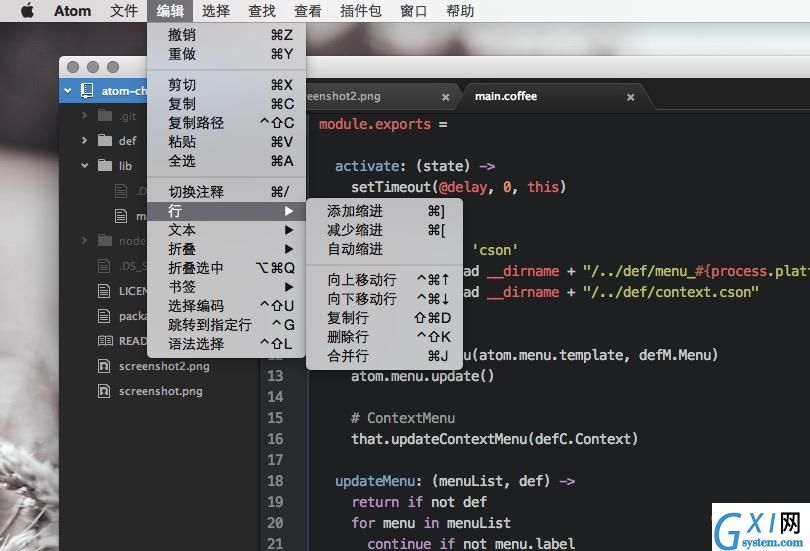
Task: Open the 窗口 menu
Action: point(413,11)
